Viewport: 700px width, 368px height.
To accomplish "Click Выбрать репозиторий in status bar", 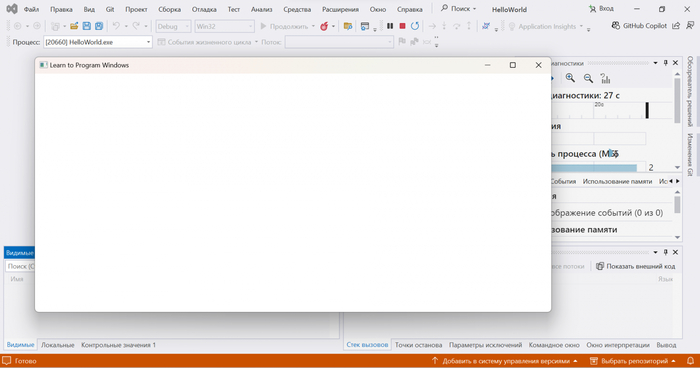I will tap(633, 361).
